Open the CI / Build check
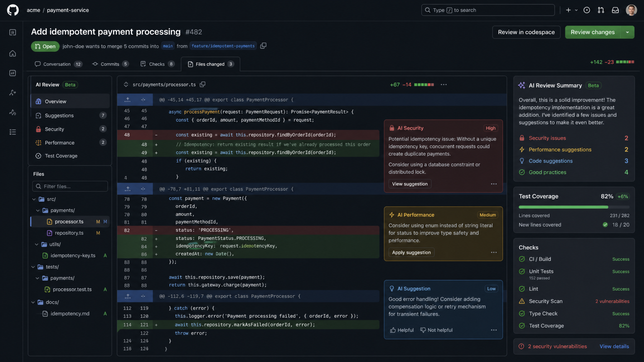Image resolution: width=644 pixels, height=362 pixels. click(574, 259)
